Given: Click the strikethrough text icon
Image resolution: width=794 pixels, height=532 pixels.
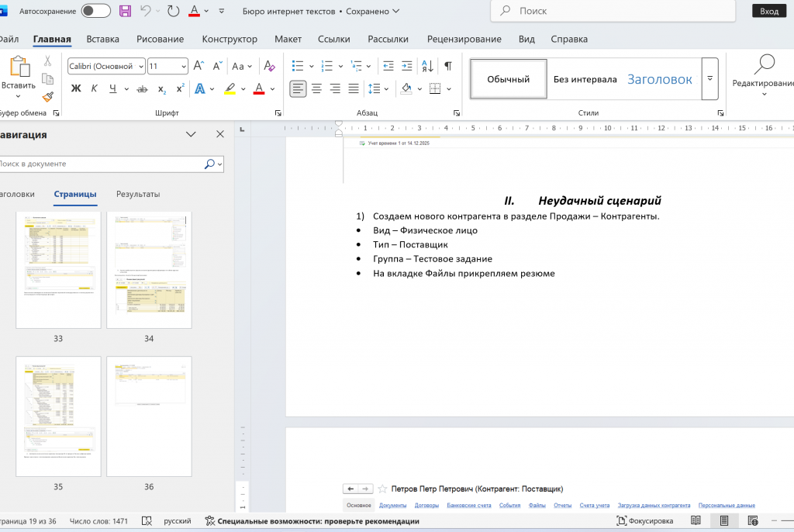Looking at the screenshot, I should (142, 88).
